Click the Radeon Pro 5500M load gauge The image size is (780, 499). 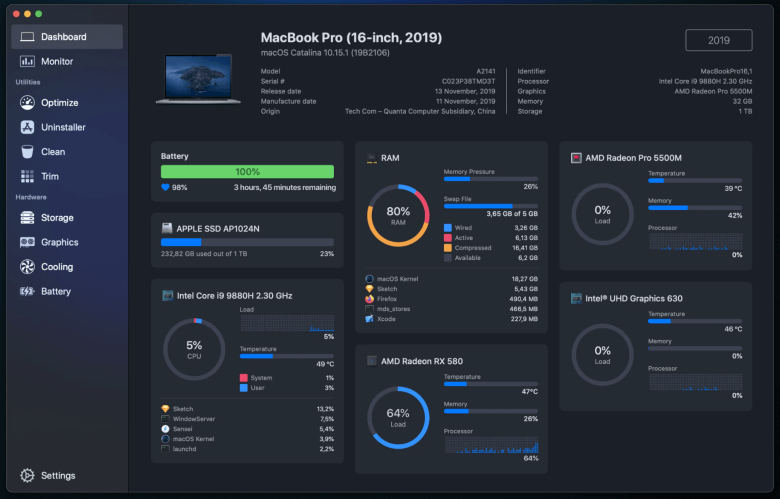click(x=602, y=214)
